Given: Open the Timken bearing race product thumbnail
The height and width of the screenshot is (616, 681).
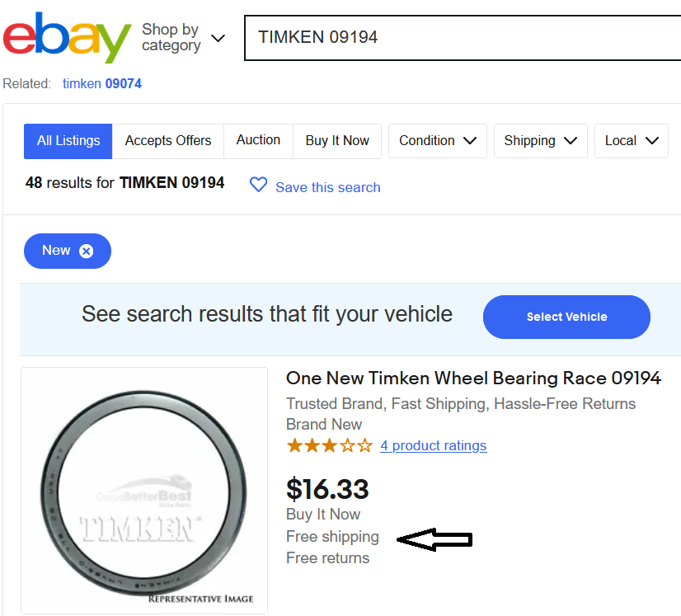Looking at the screenshot, I should click(144, 491).
